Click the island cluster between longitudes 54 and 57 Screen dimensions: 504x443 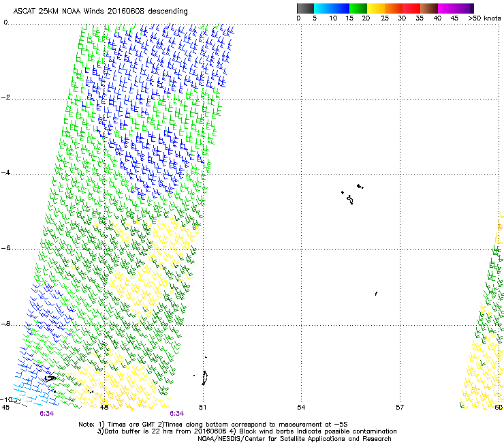[352, 194]
